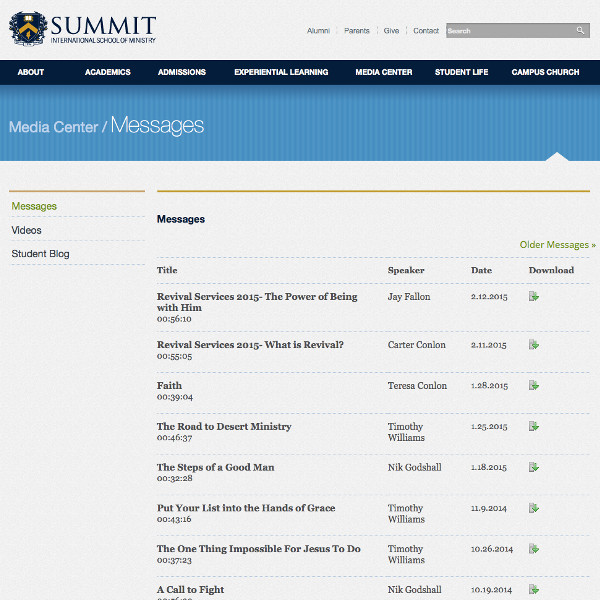Open A Call to Fight title

coord(190,589)
